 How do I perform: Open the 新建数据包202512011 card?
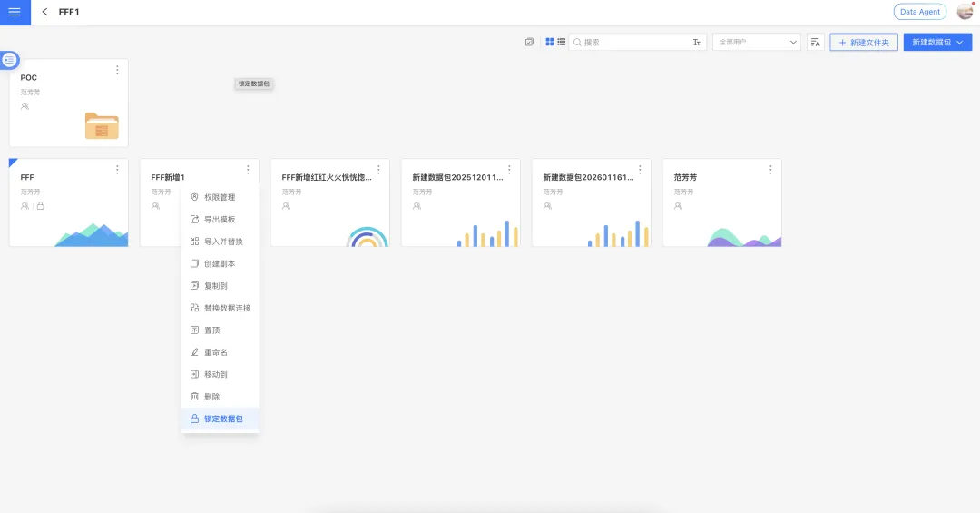(x=461, y=202)
